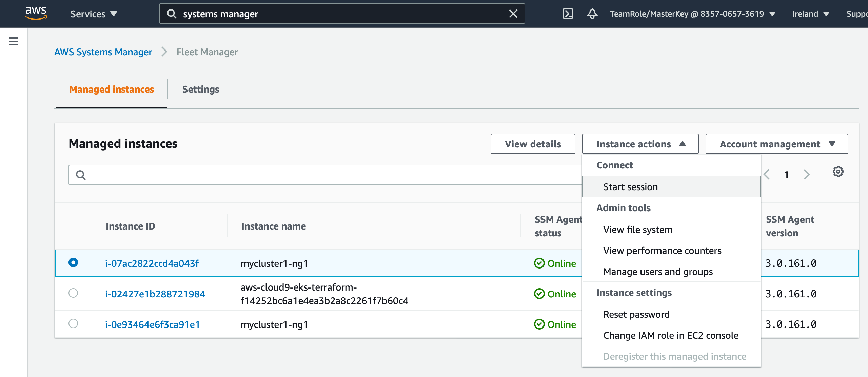The width and height of the screenshot is (868, 377).
Task: Click the Instance ID column header
Action: click(x=130, y=226)
